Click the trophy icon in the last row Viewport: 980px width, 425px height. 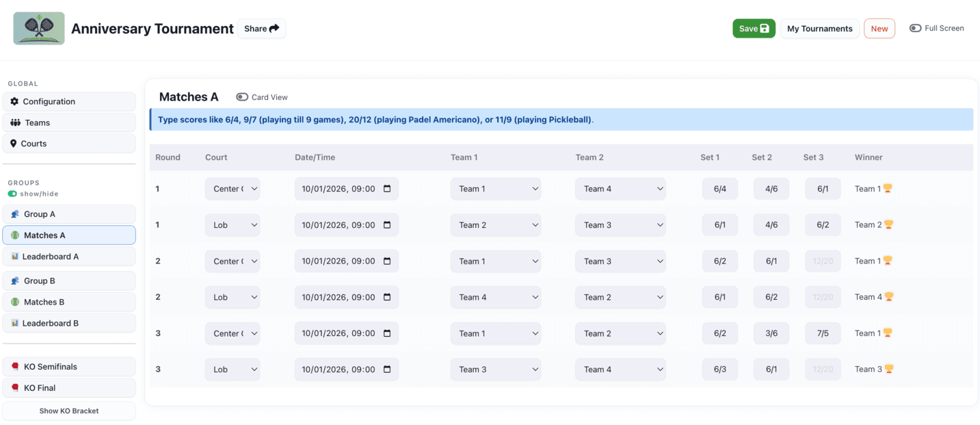889,369
